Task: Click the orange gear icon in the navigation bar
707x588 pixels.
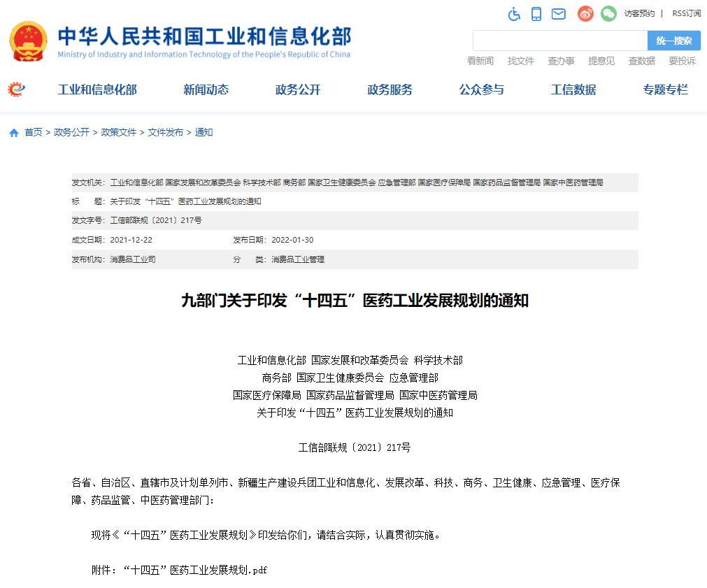Action: pyautogui.click(x=16, y=89)
